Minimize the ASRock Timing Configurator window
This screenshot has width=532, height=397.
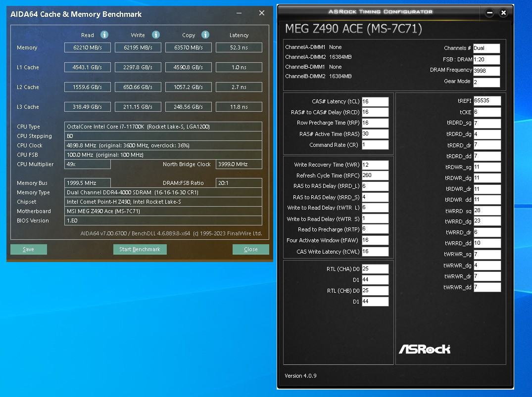coord(489,13)
